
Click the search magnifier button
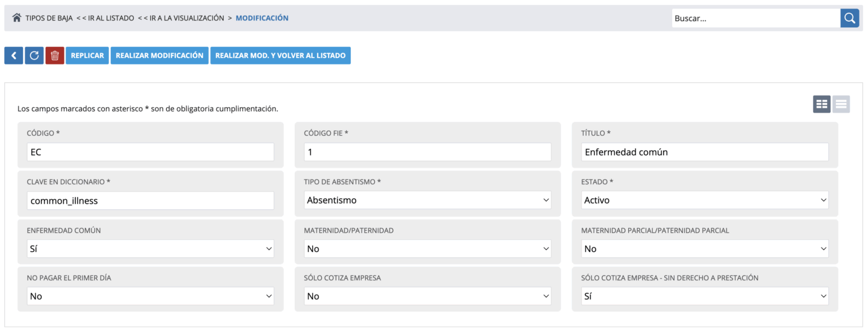[849, 18]
